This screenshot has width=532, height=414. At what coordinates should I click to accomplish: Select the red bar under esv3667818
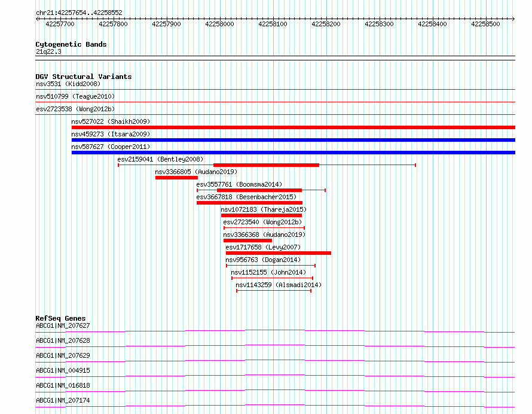pyautogui.click(x=249, y=203)
